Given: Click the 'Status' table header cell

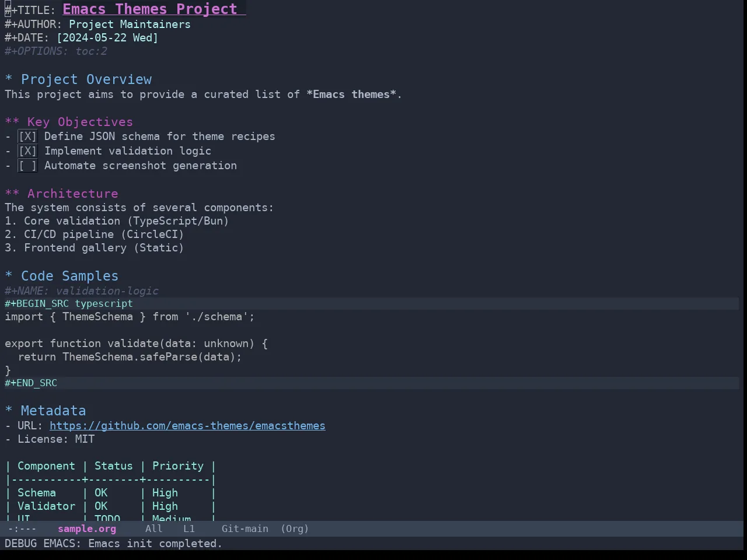Looking at the screenshot, I should [114, 466].
